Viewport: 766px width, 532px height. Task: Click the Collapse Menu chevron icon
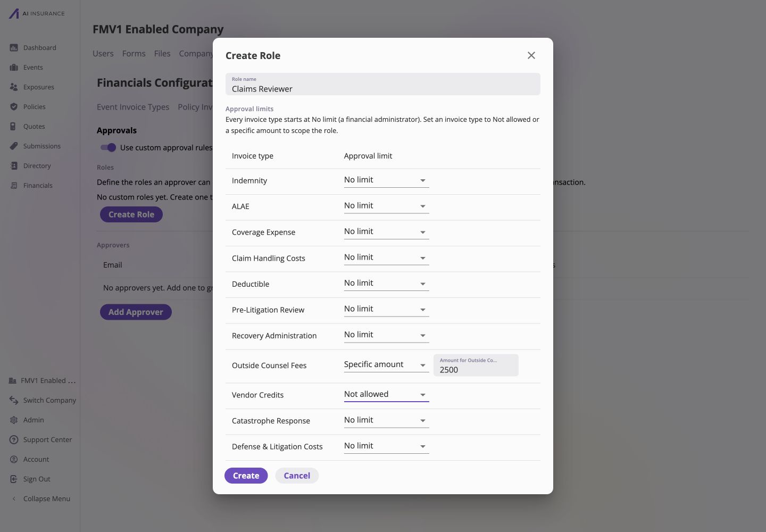coord(14,499)
